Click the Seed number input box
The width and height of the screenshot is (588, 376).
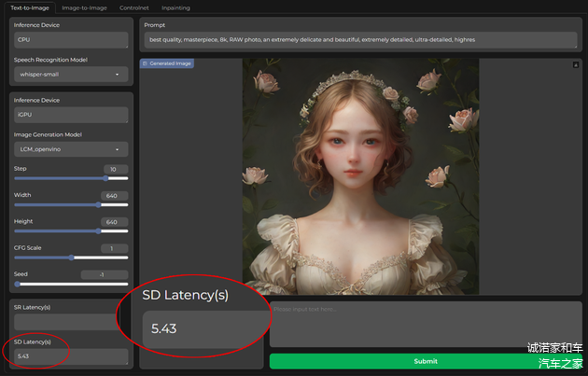pos(102,274)
